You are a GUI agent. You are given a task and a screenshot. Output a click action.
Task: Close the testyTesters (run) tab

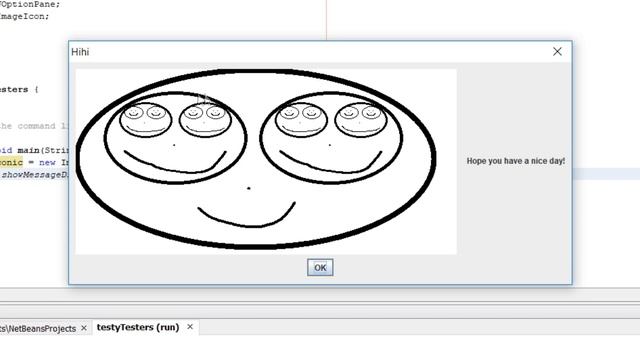[190, 327]
